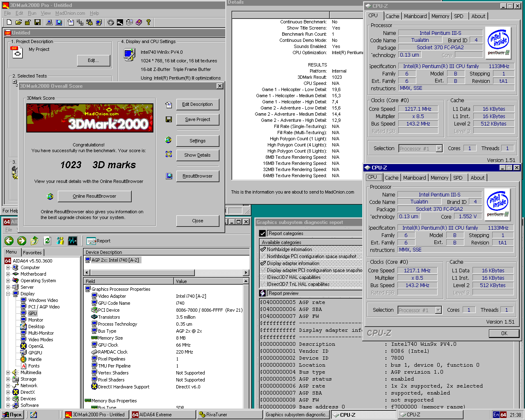Click the yellow question mark icon in 3DMark toolbar
Screen dimensions: 525x420
[x=148, y=22]
